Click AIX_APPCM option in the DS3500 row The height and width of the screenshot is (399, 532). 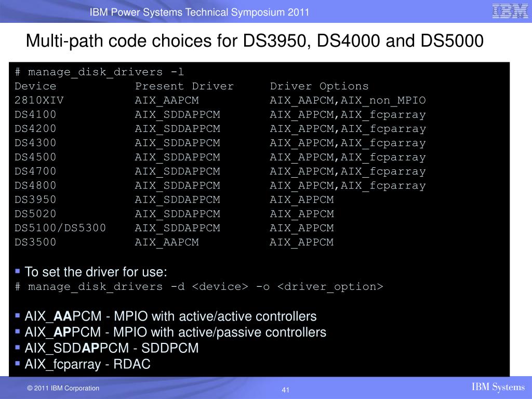tap(302, 243)
